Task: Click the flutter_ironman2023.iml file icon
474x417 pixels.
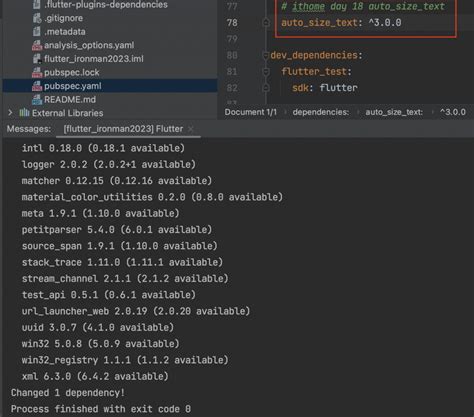Action: point(37,59)
